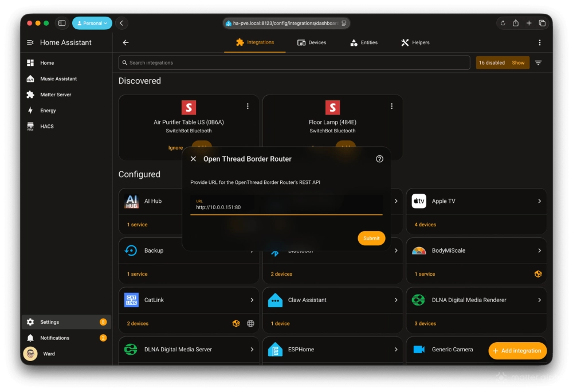Click Add integration button
The width and height of the screenshot is (573, 392).
[517, 351]
